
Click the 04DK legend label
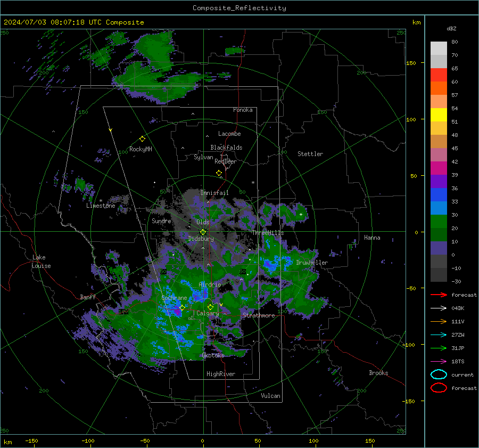point(458,308)
